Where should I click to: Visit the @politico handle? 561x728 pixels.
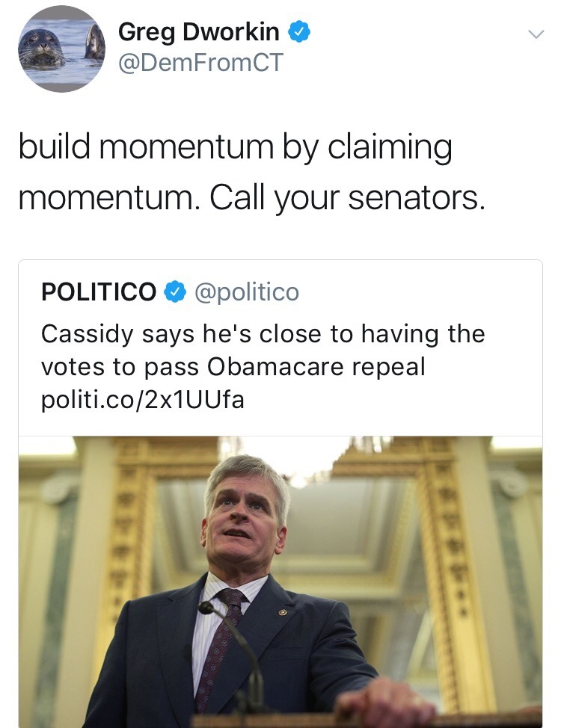point(246,291)
